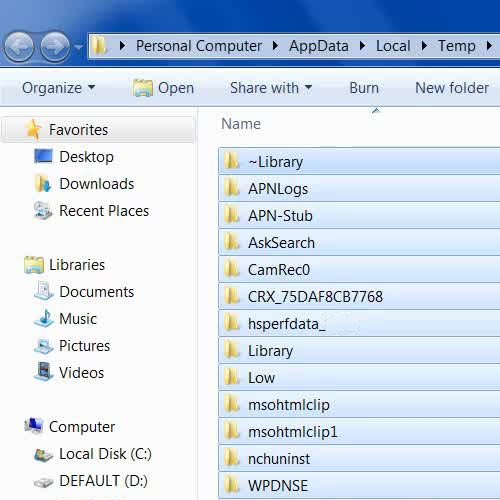Click the DEFAULT (D:) drive icon
Screen dimensions: 500x500
click(x=43, y=482)
